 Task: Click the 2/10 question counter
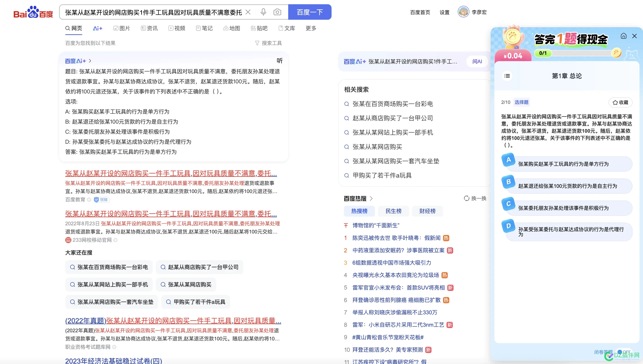pyautogui.click(x=506, y=102)
